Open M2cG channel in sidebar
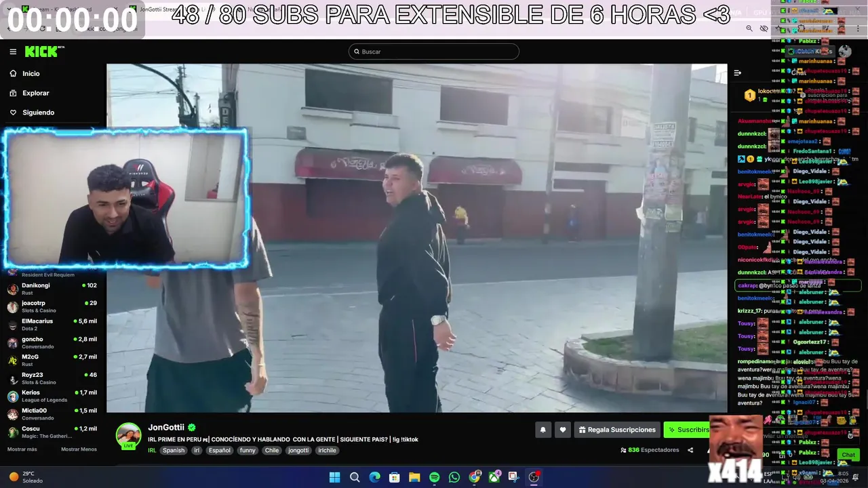This screenshot has width=868, height=488. point(53,360)
